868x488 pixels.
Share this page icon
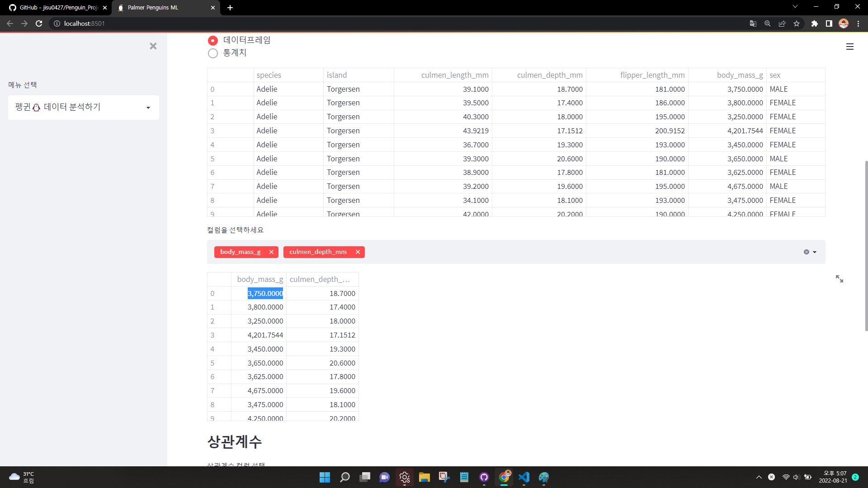pos(782,23)
